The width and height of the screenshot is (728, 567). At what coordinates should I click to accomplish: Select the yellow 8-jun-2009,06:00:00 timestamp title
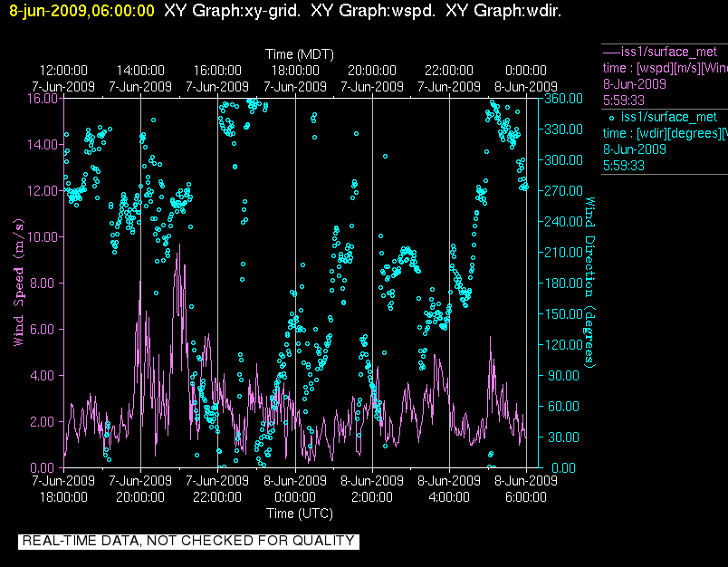(x=81, y=12)
